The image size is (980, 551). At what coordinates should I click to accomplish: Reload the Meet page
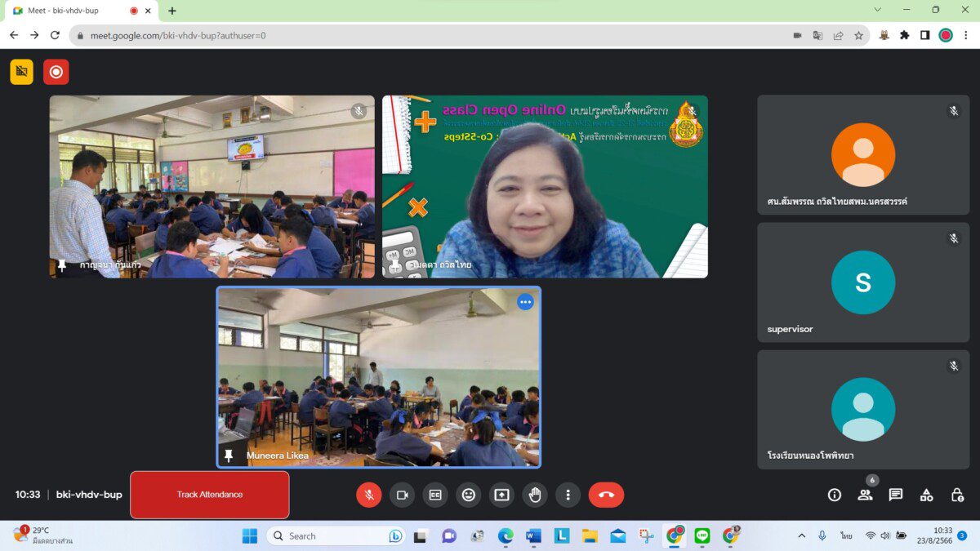tap(55, 35)
